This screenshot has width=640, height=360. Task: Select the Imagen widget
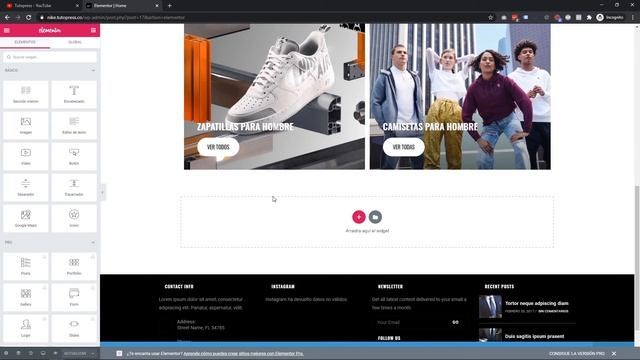(x=26, y=125)
